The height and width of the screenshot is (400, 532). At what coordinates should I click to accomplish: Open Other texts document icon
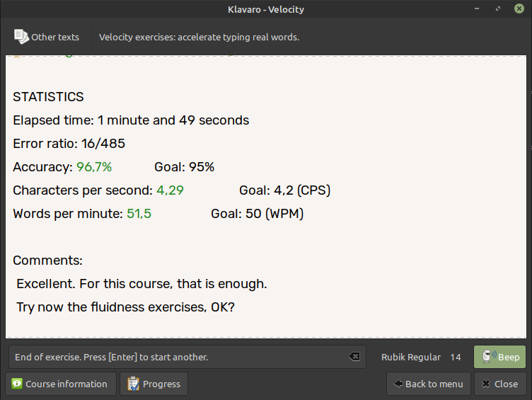point(21,37)
